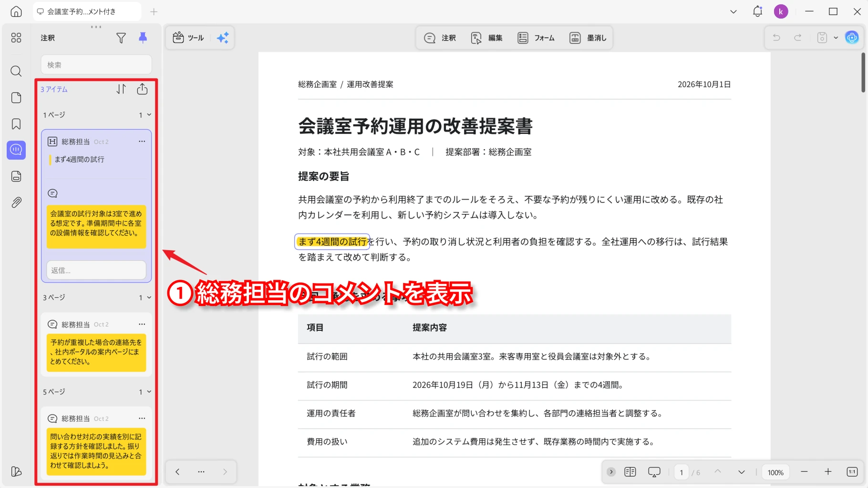Select the 会議室予約...メント付き document tab
Image resolution: width=868 pixels, height=488 pixels.
tap(87, 11)
